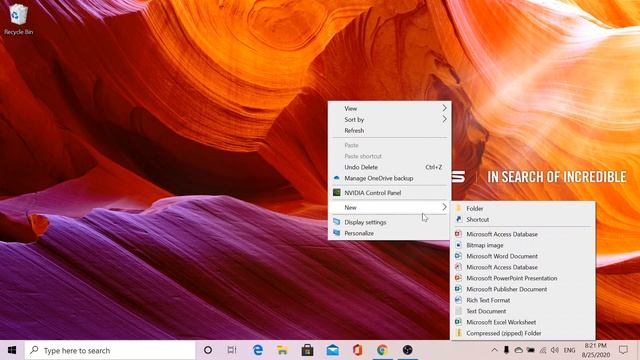Open the Mail app on taskbar

tap(333, 350)
